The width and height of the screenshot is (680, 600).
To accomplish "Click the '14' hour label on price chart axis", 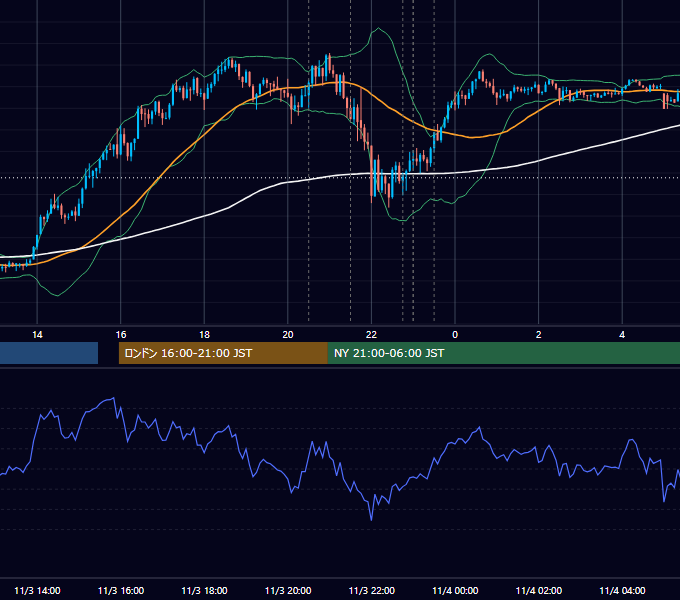I will (x=37, y=335).
